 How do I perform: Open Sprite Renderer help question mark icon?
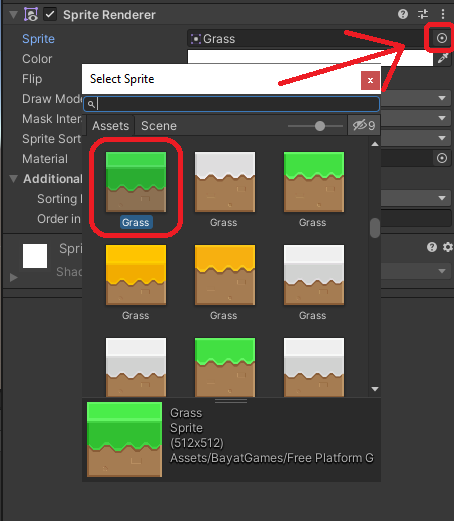click(403, 14)
